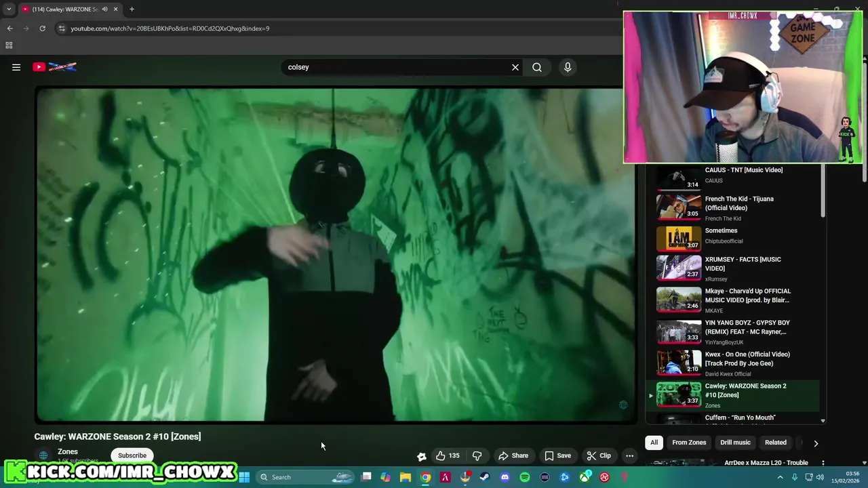Go to the YouTube home logo
The image size is (868, 488).
coord(55,67)
